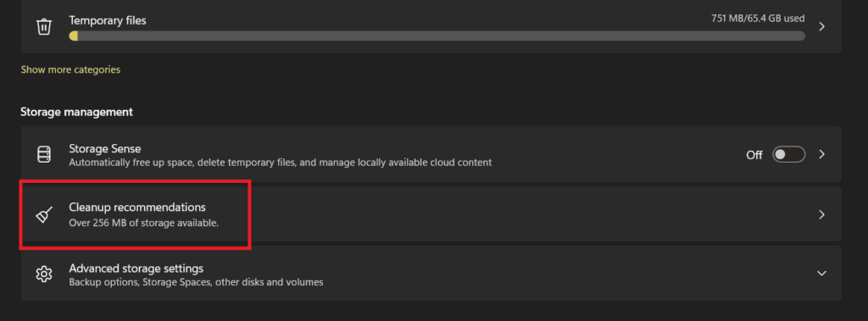Screen dimensions: 868x321
Task: Open Storage Sense via its right chevron
Action: [x=822, y=154]
